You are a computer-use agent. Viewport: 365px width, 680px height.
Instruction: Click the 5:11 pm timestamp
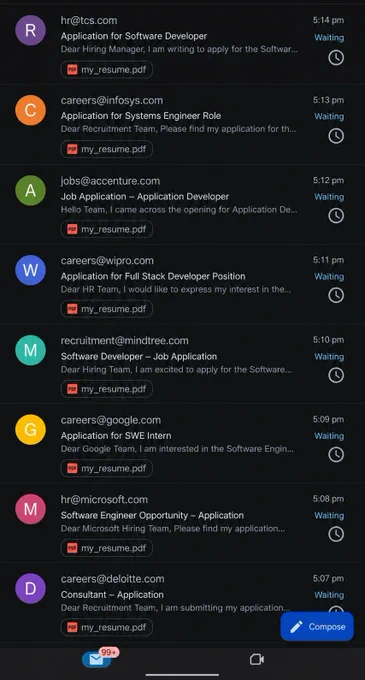[x=329, y=260]
